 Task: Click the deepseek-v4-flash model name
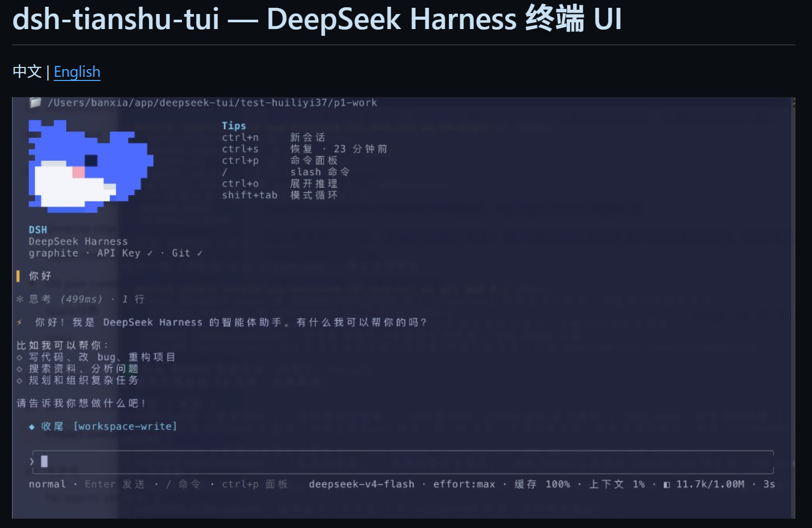362,484
